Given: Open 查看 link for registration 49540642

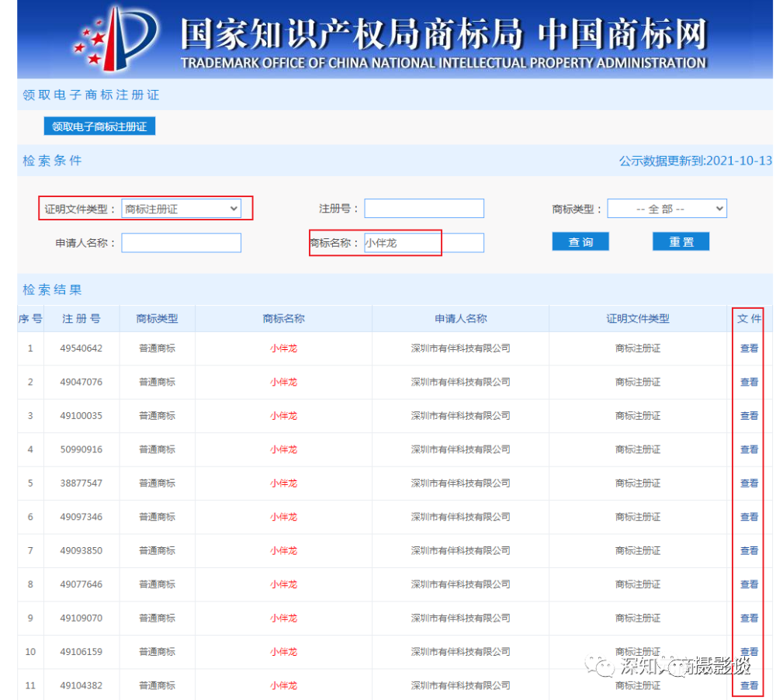Looking at the screenshot, I should tap(749, 348).
